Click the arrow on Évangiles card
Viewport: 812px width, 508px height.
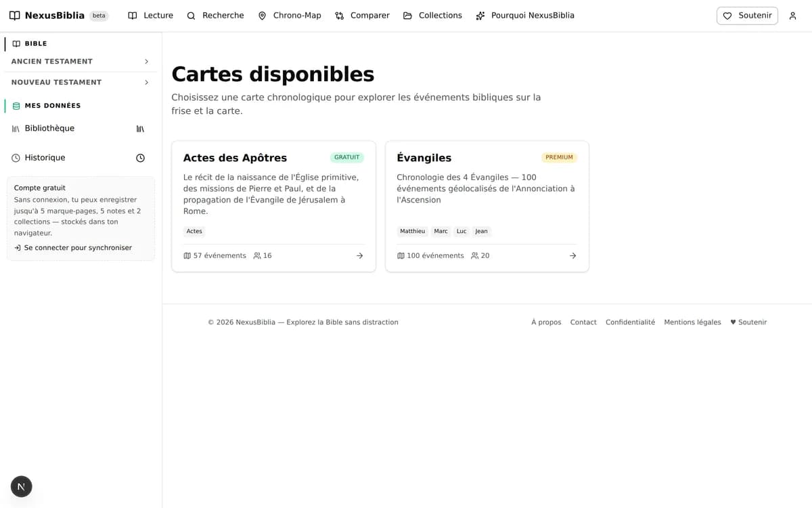572,256
